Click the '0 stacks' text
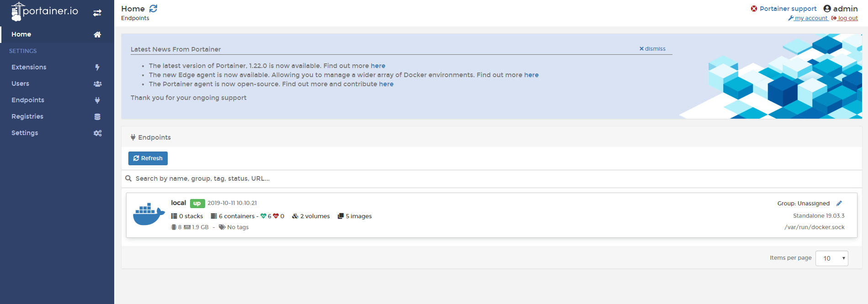Screen dimensions: 868x304 pyautogui.click(x=191, y=216)
